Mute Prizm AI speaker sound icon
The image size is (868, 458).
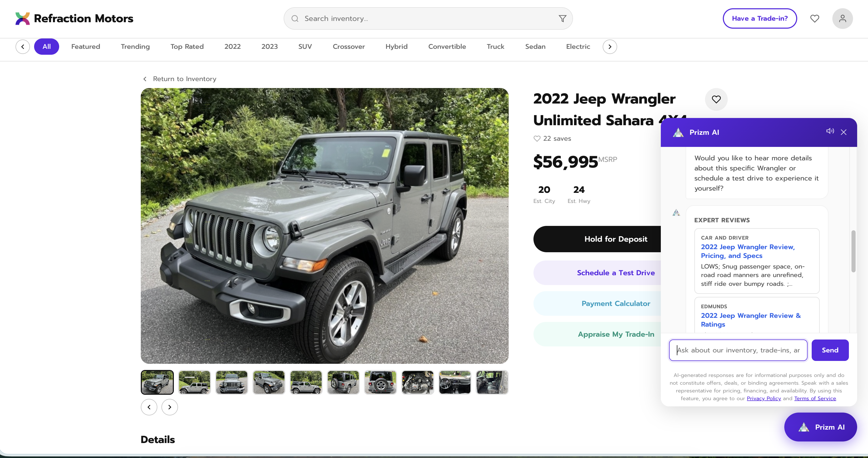(830, 131)
